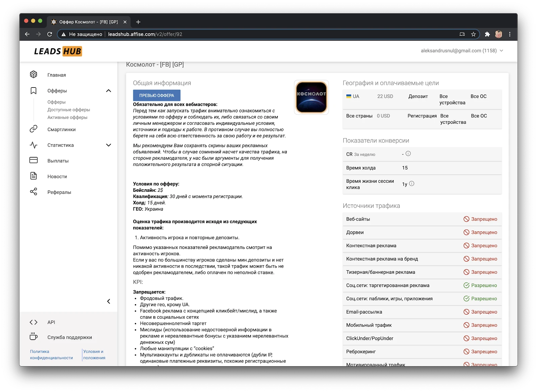Click the info icon next to CR За неделю
The height and width of the screenshot is (392, 537).
[408, 154]
